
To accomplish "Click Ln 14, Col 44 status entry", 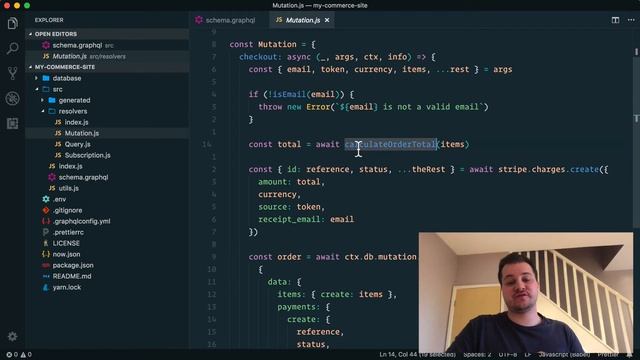I will [417, 354].
